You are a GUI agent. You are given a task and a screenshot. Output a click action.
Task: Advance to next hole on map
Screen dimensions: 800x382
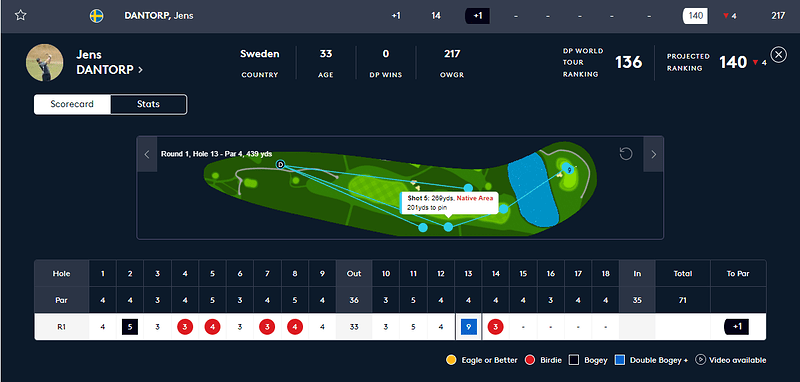tap(654, 154)
